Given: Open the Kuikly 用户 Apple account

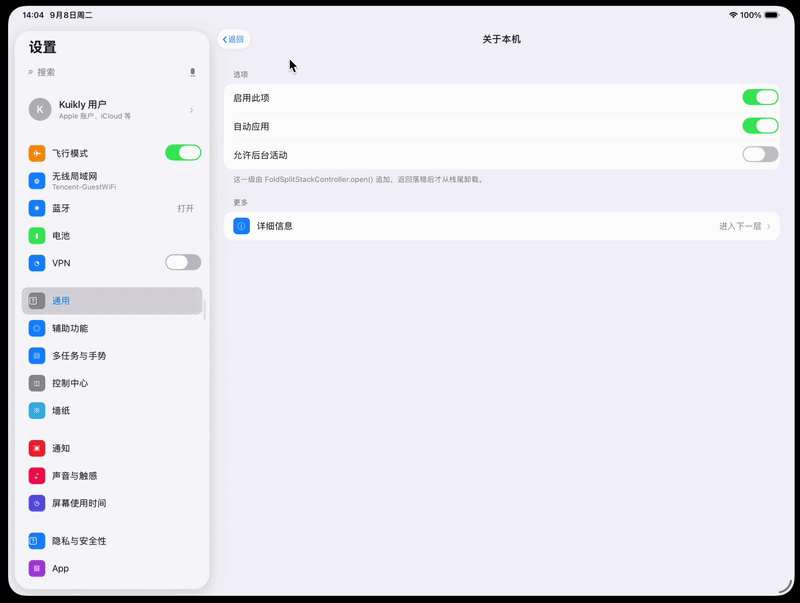Looking at the screenshot, I should pos(112,110).
